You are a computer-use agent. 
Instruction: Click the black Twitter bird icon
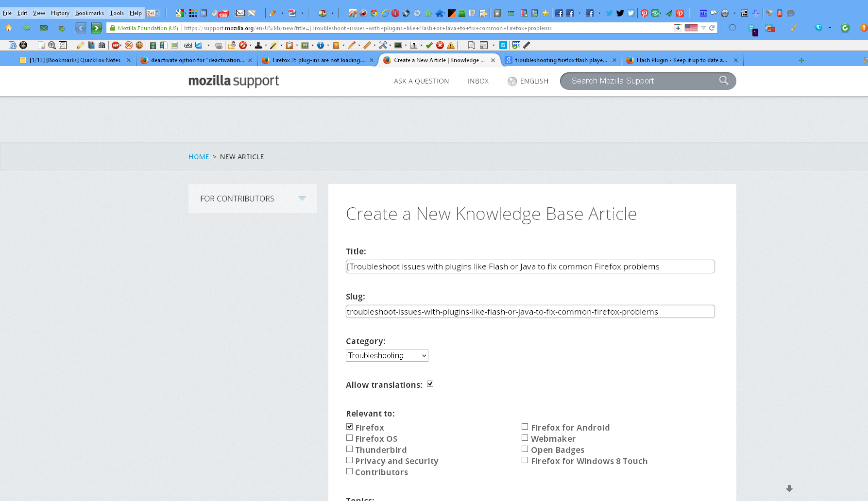620,13
